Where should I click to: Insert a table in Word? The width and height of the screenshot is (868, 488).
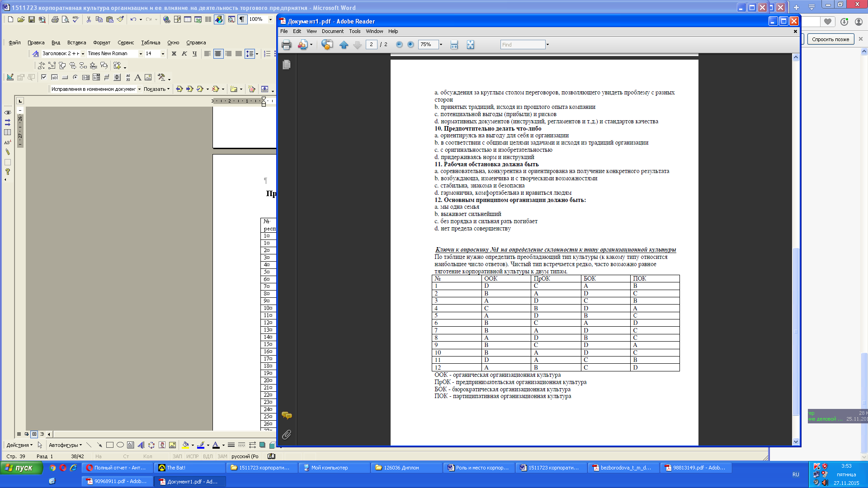pyautogui.click(x=188, y=19)
